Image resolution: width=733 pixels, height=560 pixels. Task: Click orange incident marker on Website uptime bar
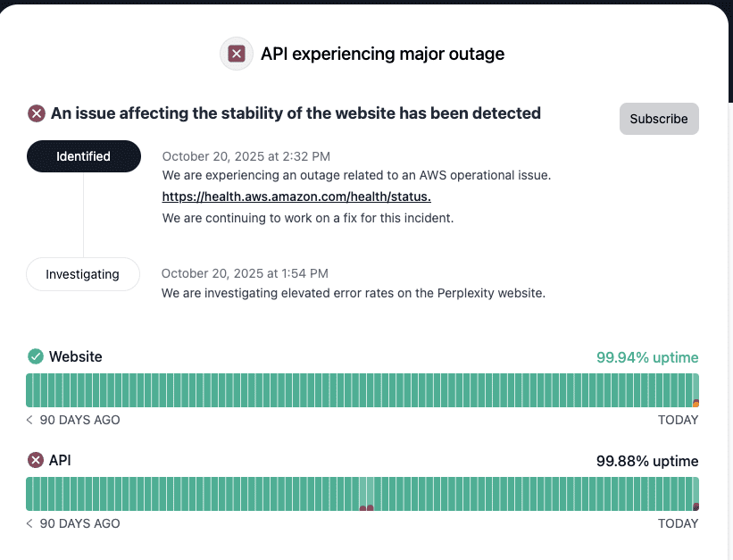tap(696, 403)
